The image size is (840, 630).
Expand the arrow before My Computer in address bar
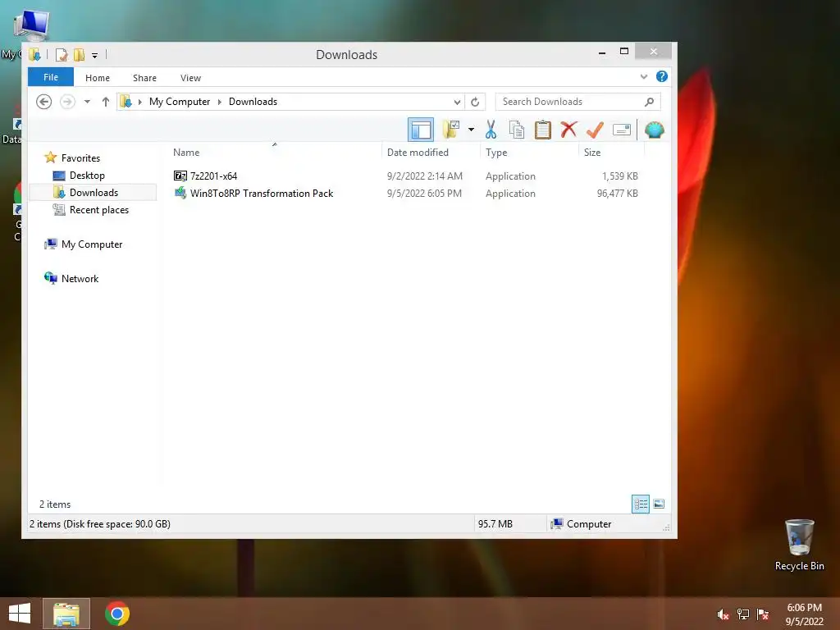139,101
